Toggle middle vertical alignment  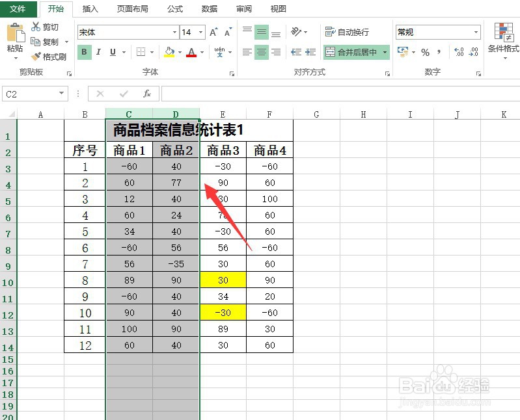pyautogui.click(x=262, y=32)
